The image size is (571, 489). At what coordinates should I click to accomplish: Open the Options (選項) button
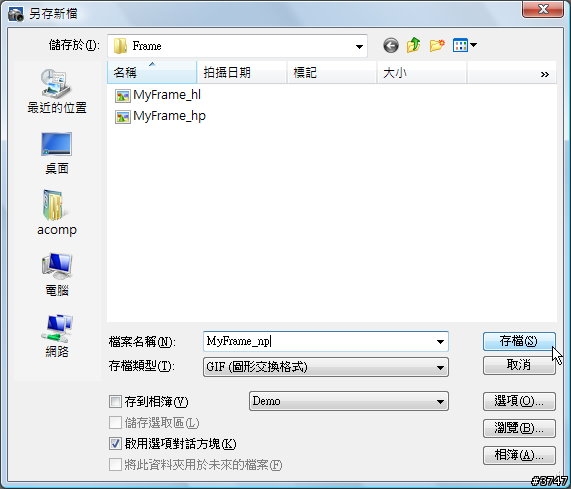pos(519,401)
